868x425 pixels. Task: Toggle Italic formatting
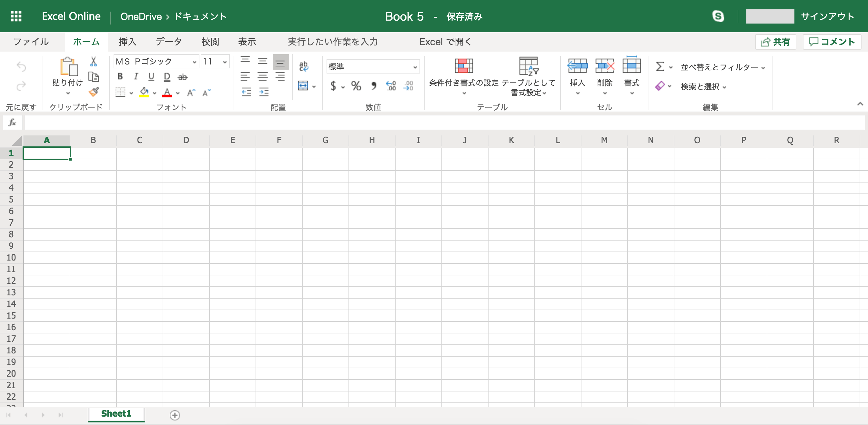[x=136, y=76]
